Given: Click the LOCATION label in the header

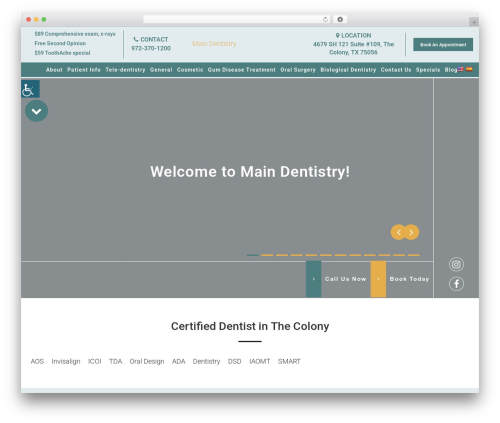Looking at the screenshot, I should click(x=356, y=35).
